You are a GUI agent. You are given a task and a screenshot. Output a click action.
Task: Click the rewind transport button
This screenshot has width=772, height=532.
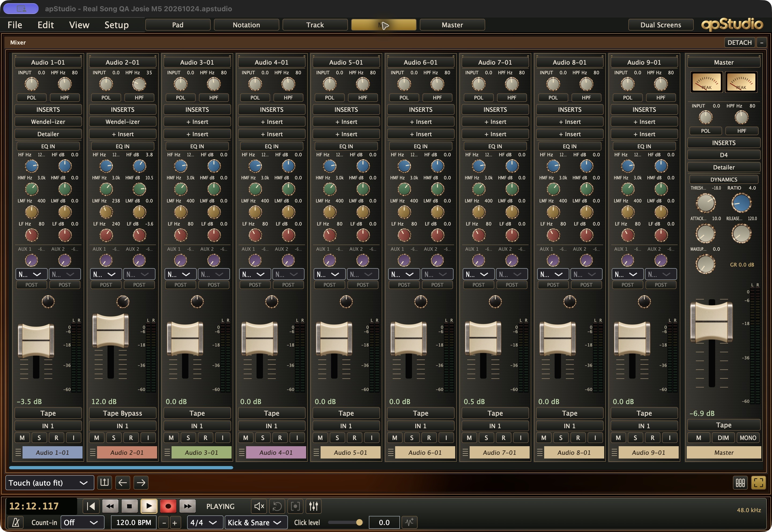coord(110,506)
